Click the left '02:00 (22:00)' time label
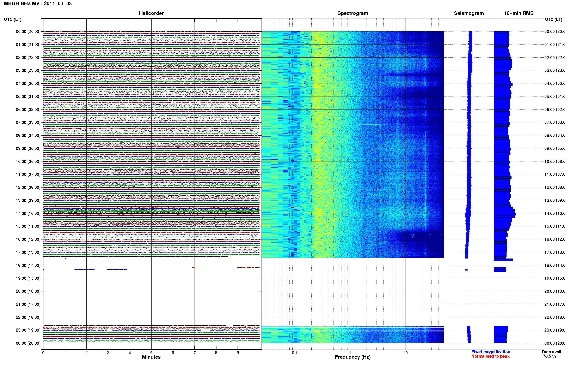This screenshot has height=368, width=588. pos(28,58)
